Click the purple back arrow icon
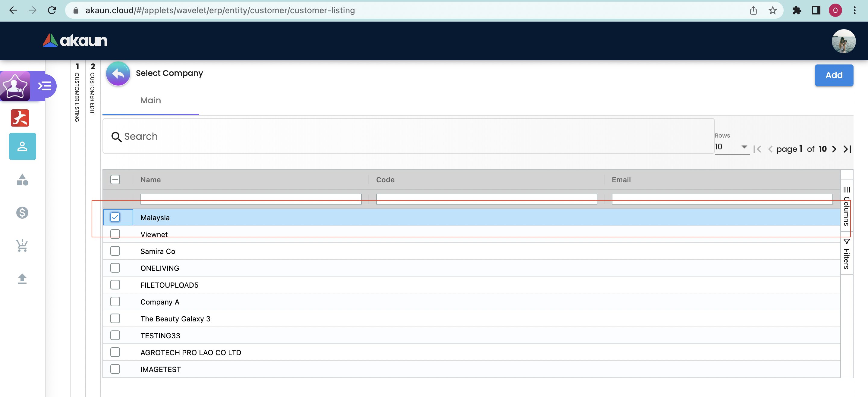This screenshot has width=868, height=397. pyautogui.click(x=118, y=73)
